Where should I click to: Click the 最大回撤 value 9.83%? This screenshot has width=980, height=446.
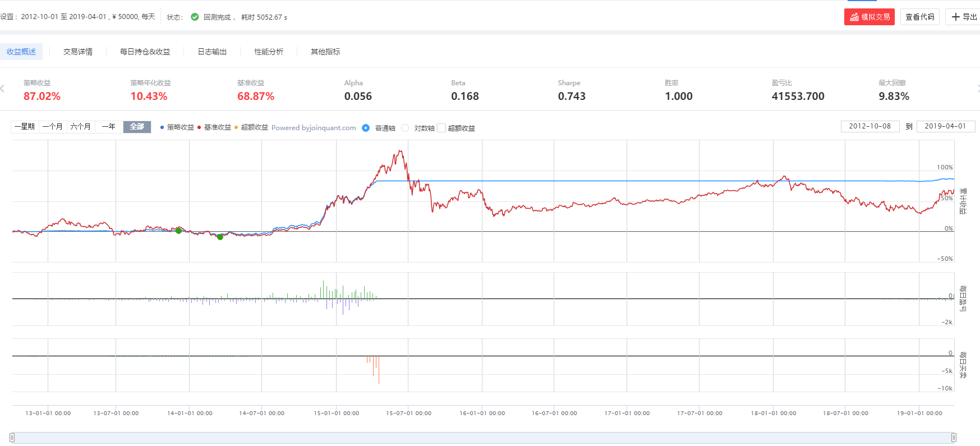(894, 96)
